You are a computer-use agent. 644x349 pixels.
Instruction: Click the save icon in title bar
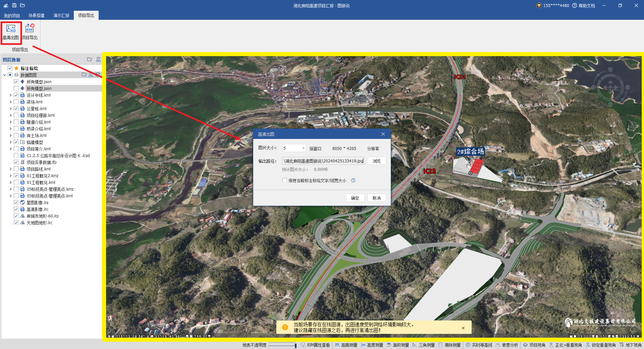[14, 5]
